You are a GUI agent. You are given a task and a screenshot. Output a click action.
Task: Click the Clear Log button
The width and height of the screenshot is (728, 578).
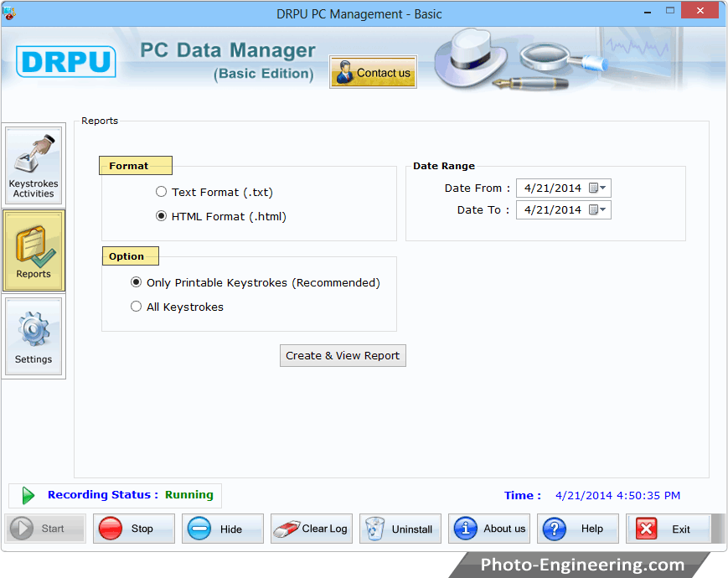tap(312, 529)
